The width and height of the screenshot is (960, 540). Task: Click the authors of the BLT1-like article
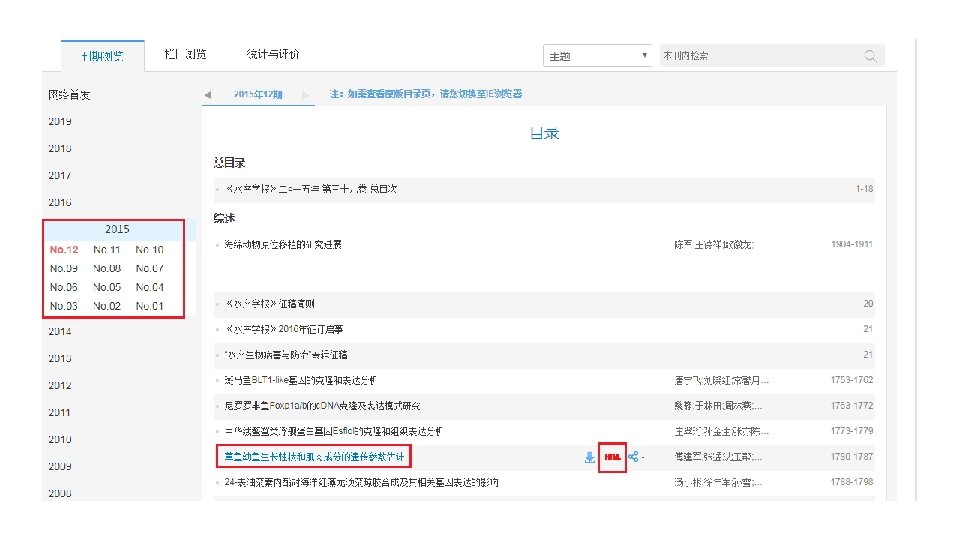tap(721, 381)
